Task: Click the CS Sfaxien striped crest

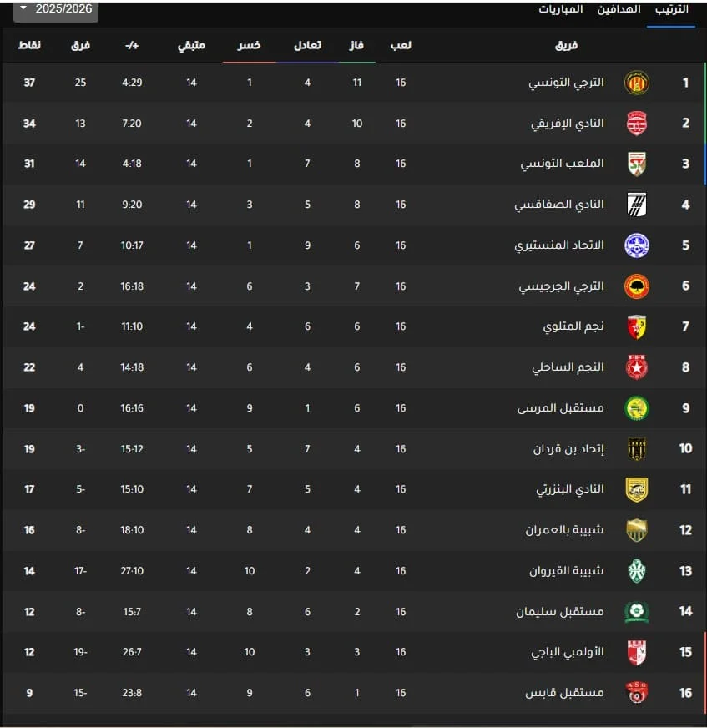Action: 637,205
